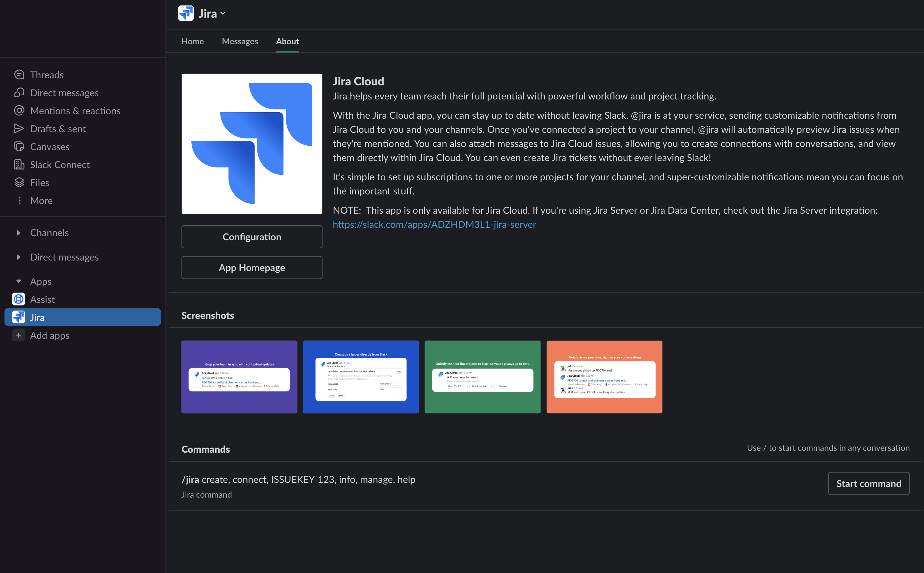Select the Jira app icon in sidebar

coord(18,317)
